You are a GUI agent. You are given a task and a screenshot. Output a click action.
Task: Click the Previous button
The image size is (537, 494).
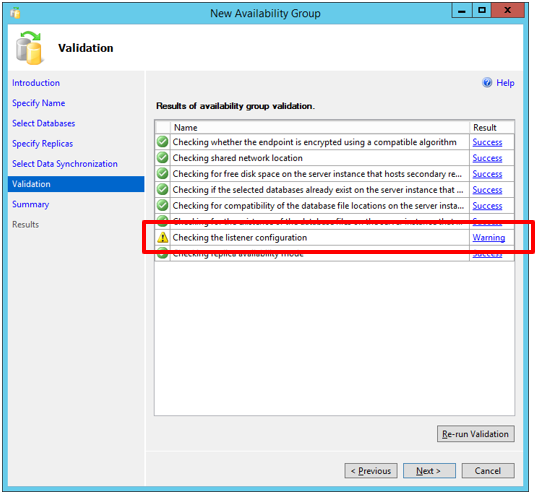tap(371, 471)
